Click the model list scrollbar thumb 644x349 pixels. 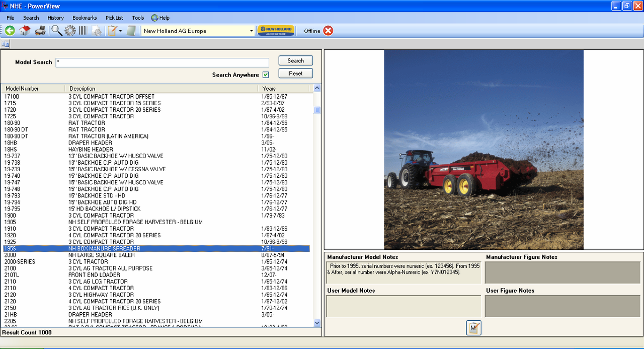point(317,110)
